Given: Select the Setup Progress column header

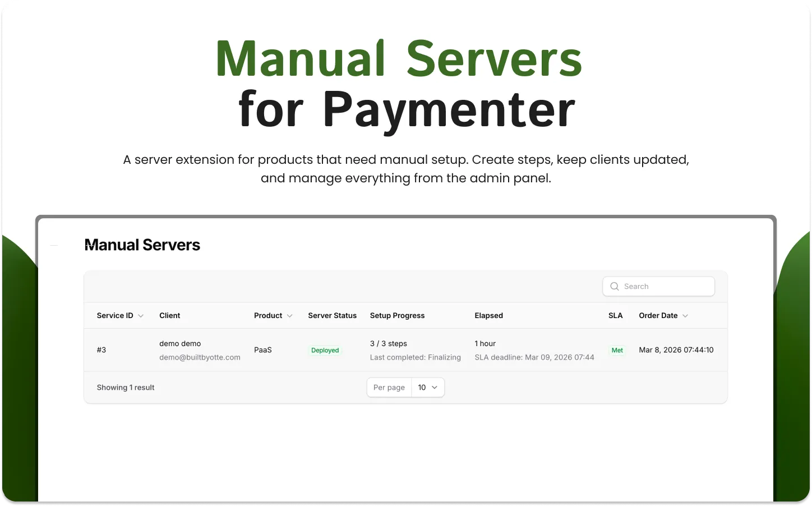Looking at the screenshot, I should pos(397,315).
